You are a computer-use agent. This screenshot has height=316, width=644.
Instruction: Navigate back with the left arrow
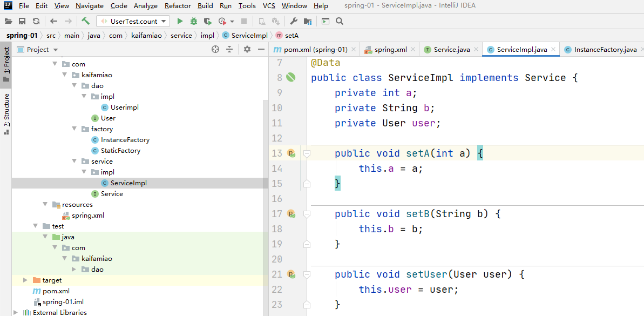pos(53,21)
